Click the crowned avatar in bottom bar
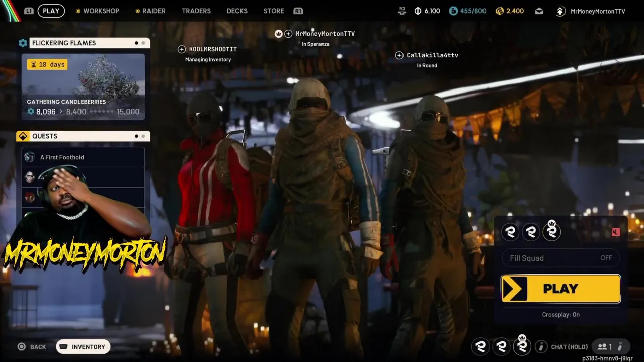The width and height of the screenshot is (644, 362). (x=522, y=345)
